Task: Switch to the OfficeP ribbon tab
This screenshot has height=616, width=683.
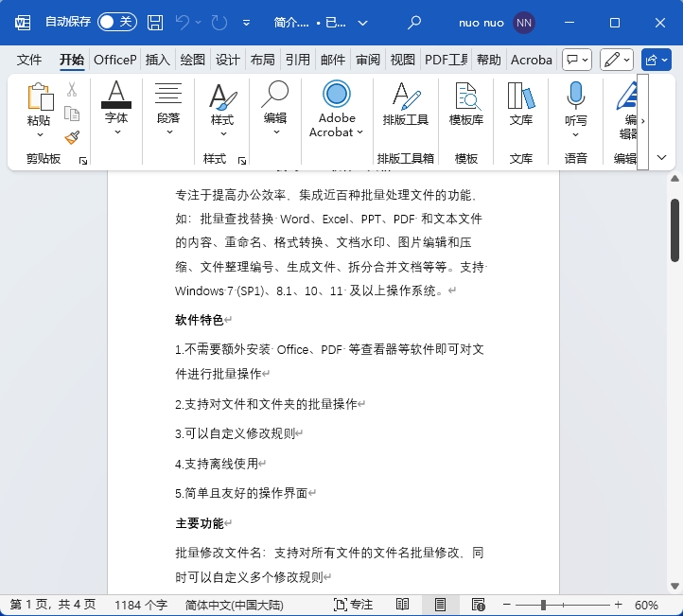Action: click(x=115, y=60)
